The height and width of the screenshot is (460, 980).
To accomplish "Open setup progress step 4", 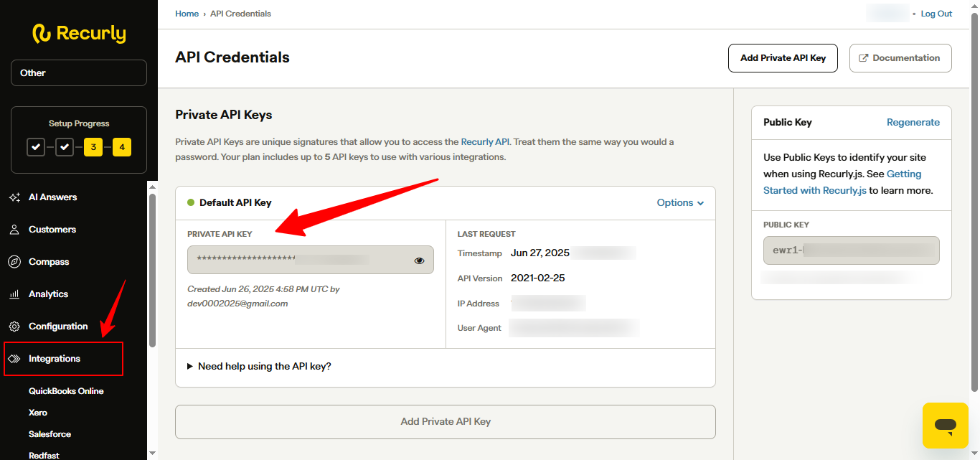I will (122, 147).
